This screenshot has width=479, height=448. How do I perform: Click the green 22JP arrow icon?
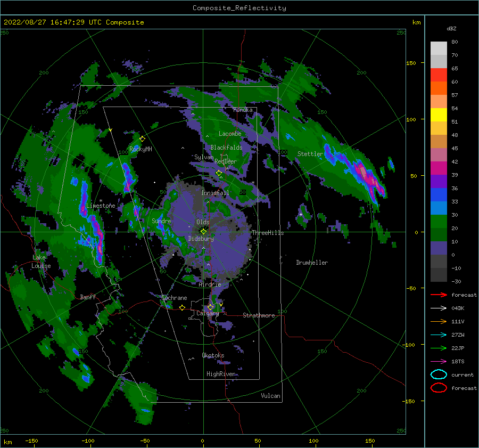(x=439, y=348)
